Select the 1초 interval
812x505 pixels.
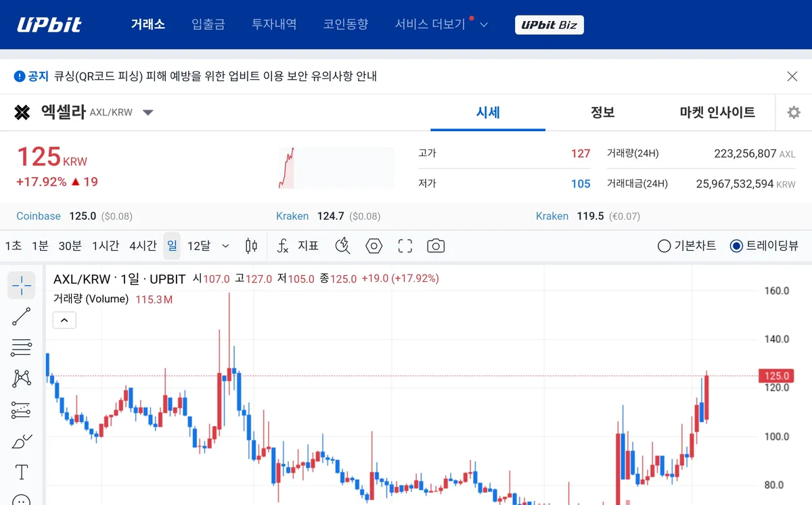coord(14,246)
